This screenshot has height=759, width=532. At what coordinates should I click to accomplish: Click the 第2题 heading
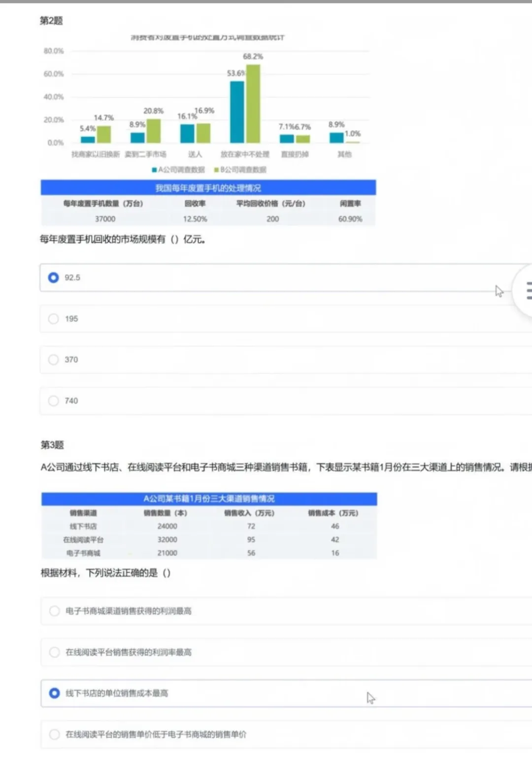tap(51, 21)
